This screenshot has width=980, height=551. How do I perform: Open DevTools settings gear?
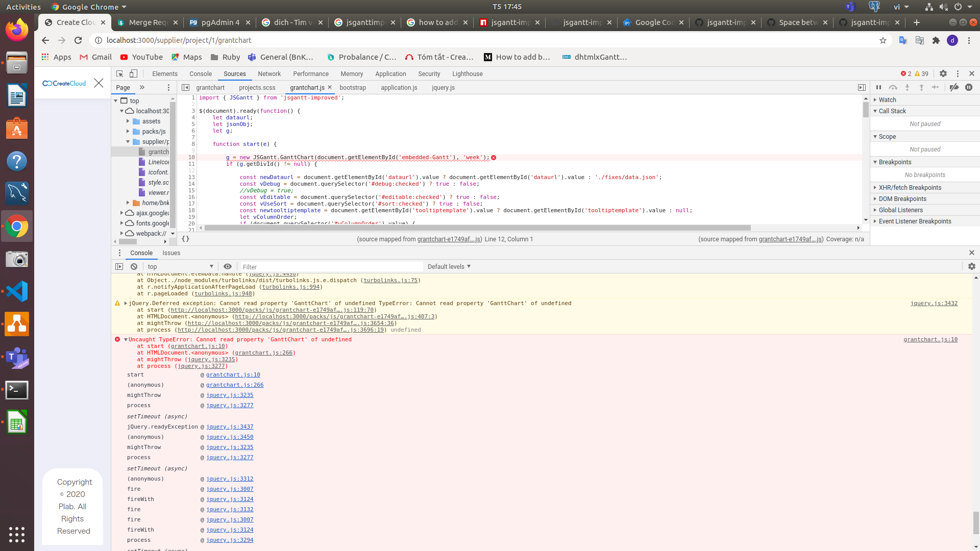click(x=943, y=73)
